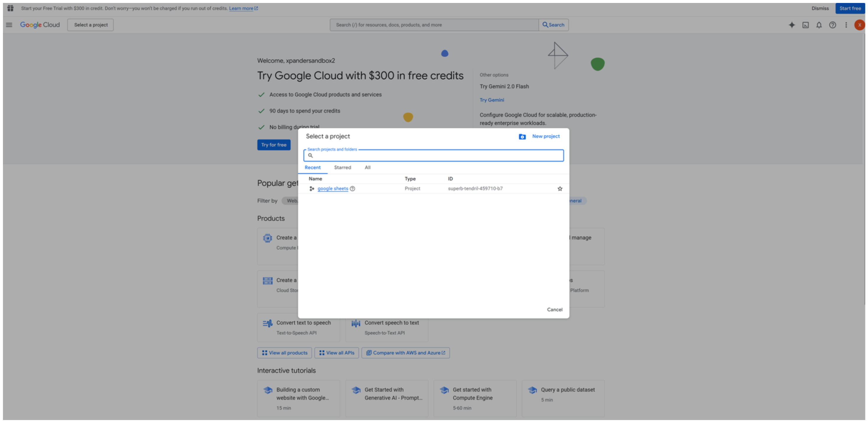Open the notifications bell
The height and width of the screenshot is (423, 868).
(x=819, y=25)
